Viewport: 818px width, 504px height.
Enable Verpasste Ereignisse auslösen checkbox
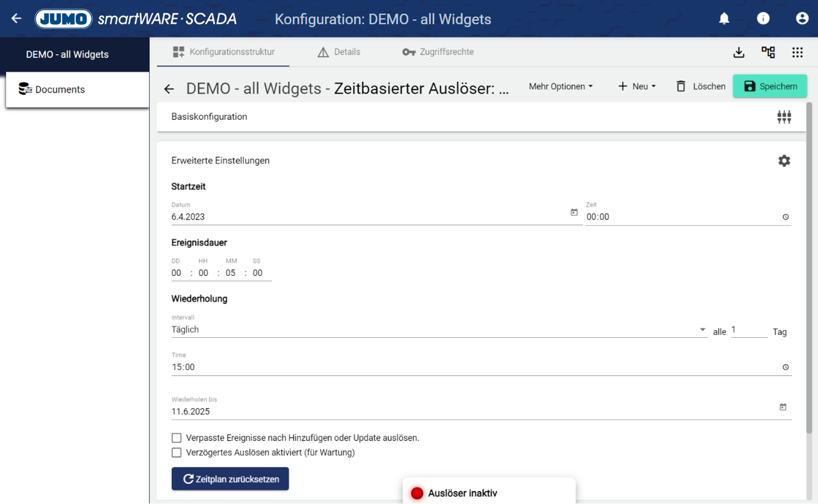pos(177,438)
